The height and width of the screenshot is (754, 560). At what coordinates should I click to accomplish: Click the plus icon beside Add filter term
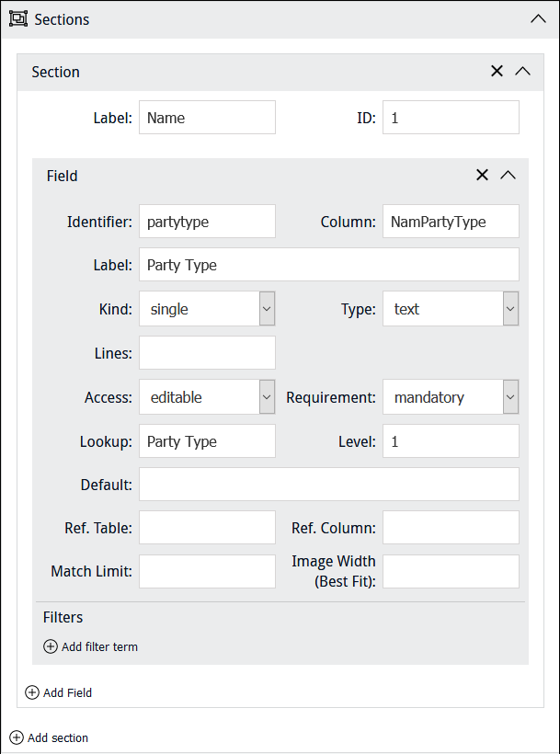pyautogui.click(x=51, y=646)
